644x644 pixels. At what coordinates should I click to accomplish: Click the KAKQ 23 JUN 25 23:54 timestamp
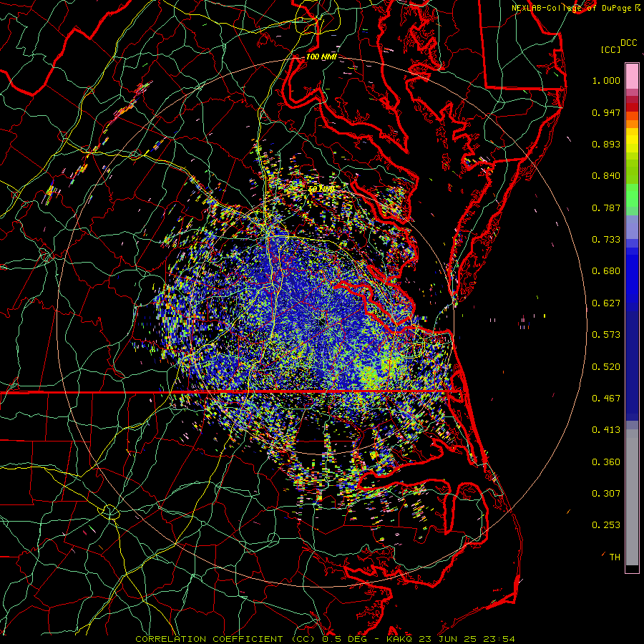(450, 639)
